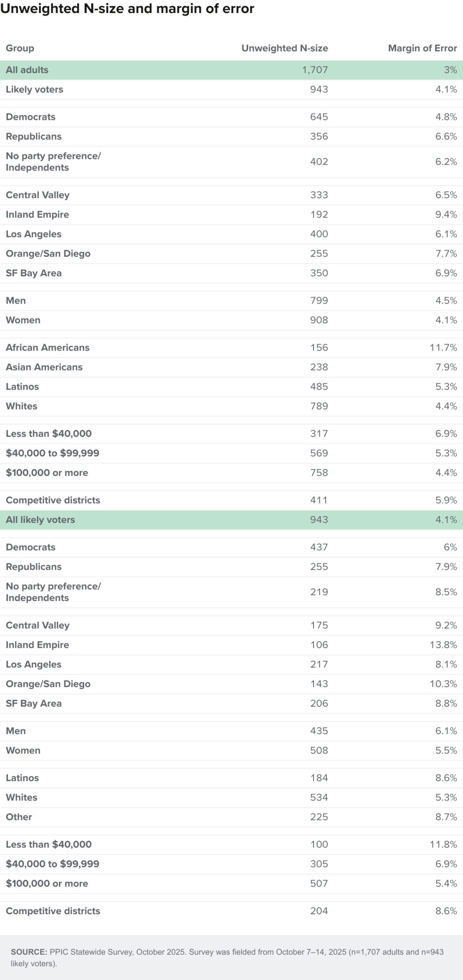
Task: Select the All likely voters highlighted row
Action: (x=231, y=520)
